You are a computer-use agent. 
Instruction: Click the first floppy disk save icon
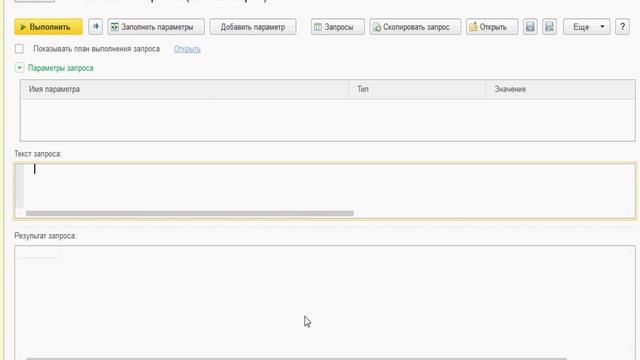(x=530, y=27)
